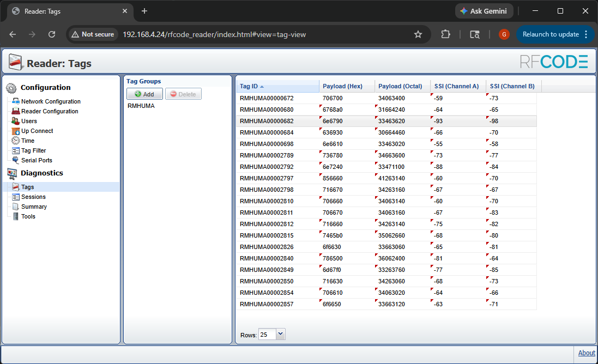Image resolution: width=598 pixels, height=364 pixels.
Task: Sort by SSI (Channel A) column
Action: (x=456, y=86)
